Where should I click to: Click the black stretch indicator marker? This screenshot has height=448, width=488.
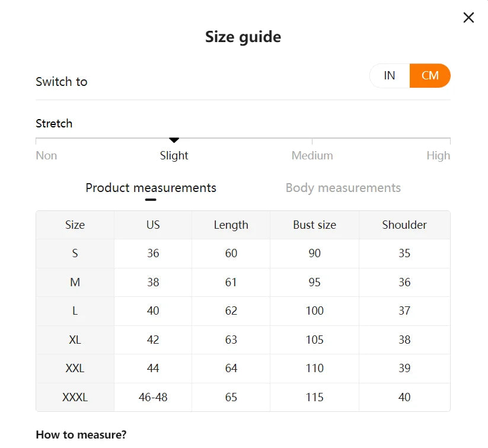[174, 140]
